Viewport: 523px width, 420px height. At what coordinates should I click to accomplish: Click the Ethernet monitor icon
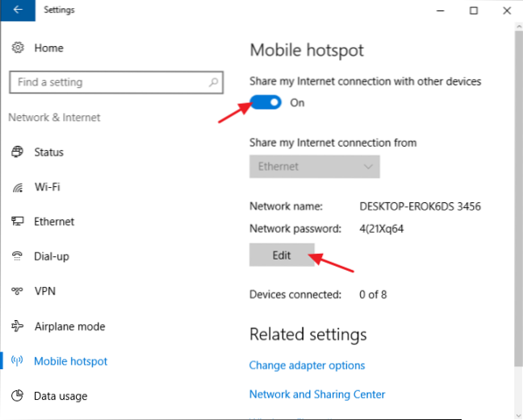pos(17,221)
